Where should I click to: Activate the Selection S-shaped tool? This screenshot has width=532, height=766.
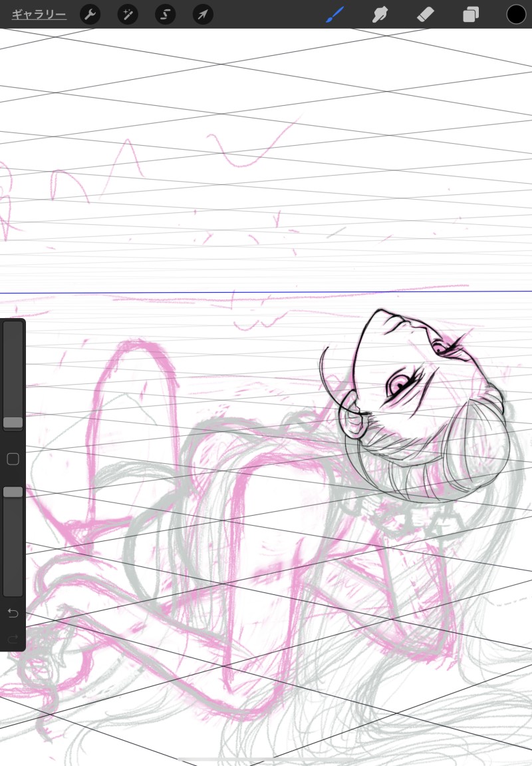tap(165, 14)
